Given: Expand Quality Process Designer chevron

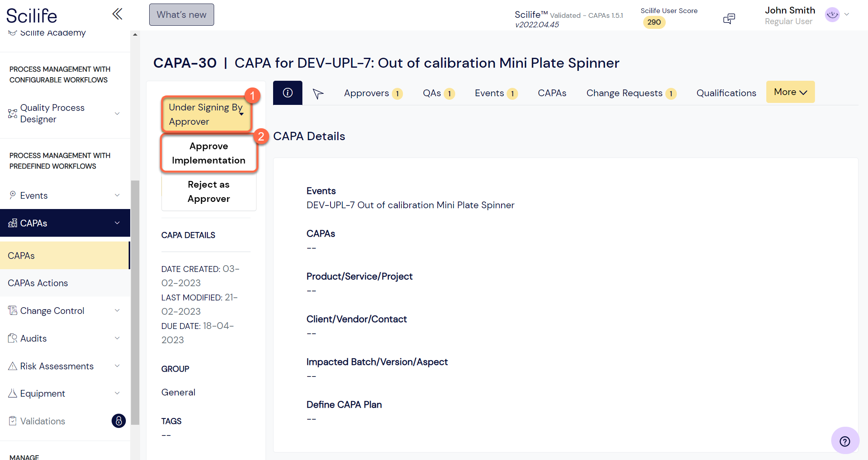Looking at the screenshot, I should coord(117,114).
